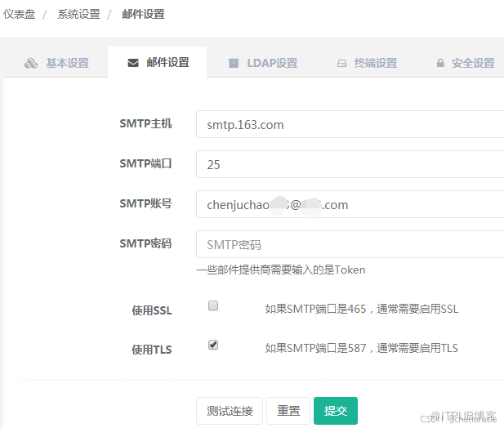Click the 终端设置 drive icon
The height and width of the screenshot is (428, 504).
341,63
